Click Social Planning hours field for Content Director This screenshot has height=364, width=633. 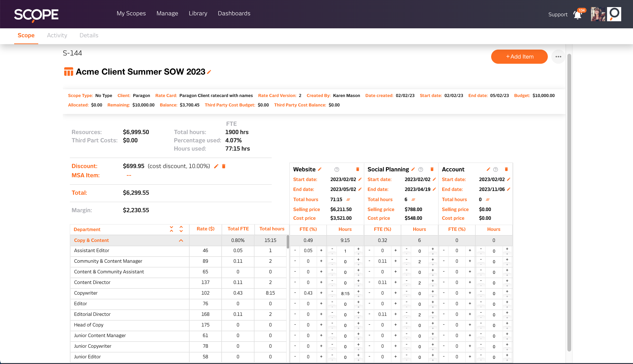(x=420, y=283)
